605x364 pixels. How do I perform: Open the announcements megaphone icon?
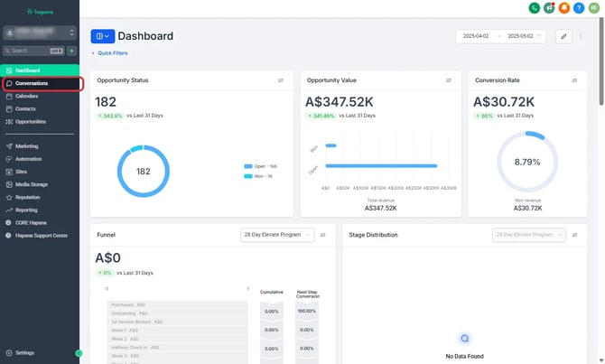pos(549,8)
